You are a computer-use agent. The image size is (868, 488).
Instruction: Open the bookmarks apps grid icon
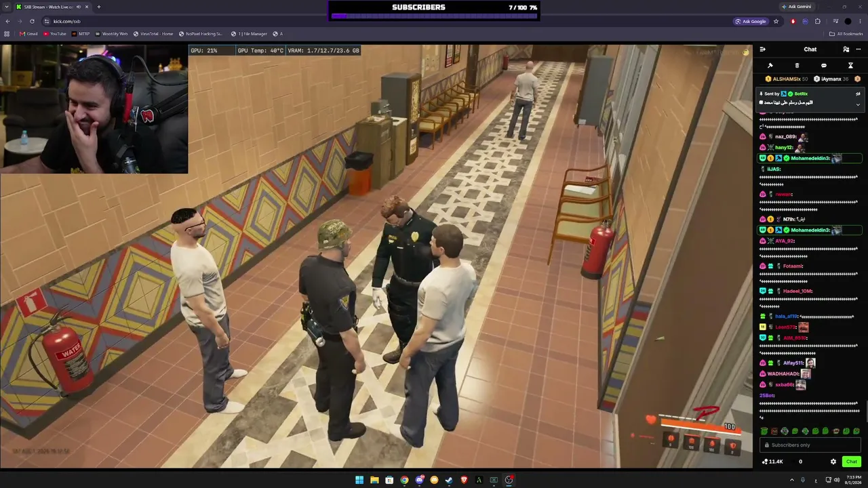[x=7, y=34]
